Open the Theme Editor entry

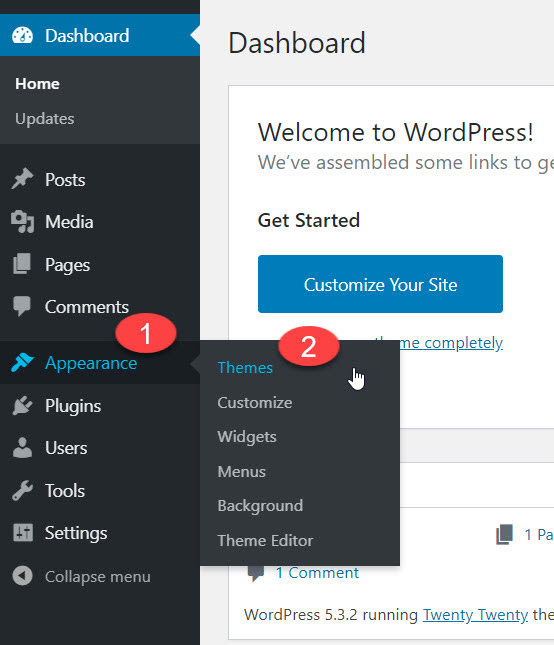pos(265,541)
